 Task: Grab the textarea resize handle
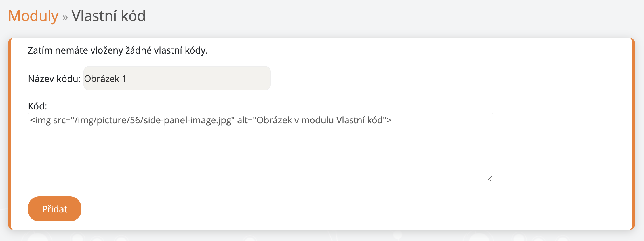[x=490, y=178]
